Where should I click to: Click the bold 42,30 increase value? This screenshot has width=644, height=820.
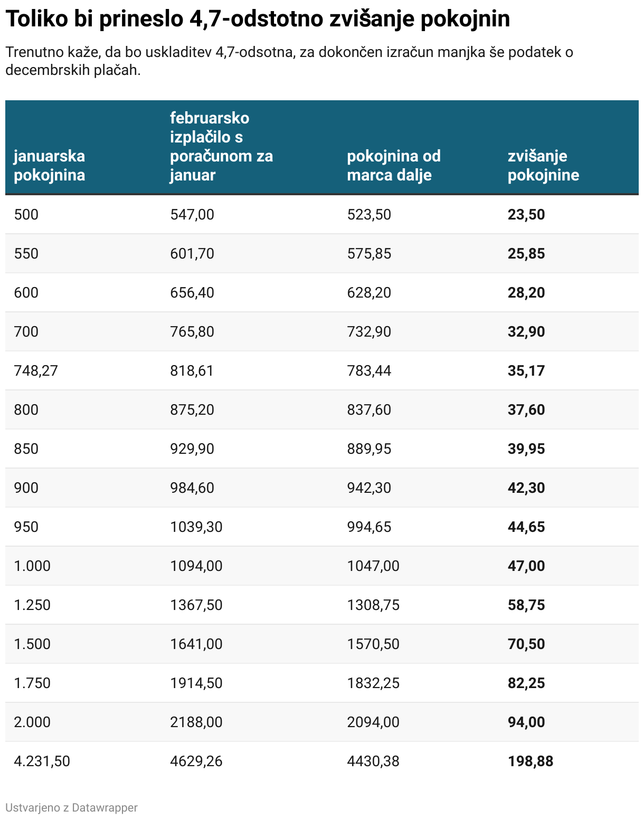pos(526,488)
